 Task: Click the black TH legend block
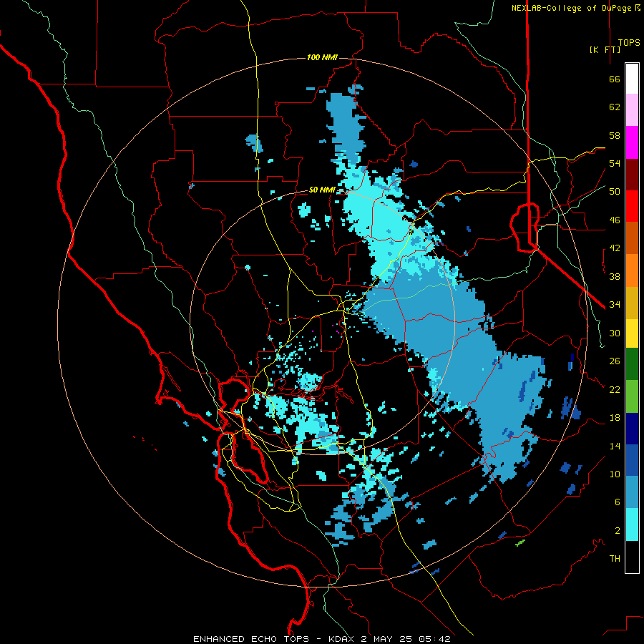tap(632, 557)
